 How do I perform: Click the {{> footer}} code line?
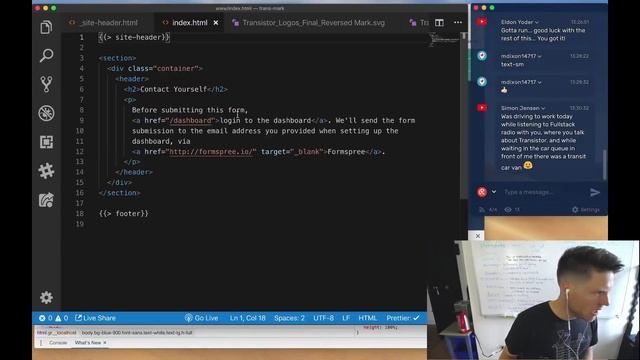coord(124,213)
